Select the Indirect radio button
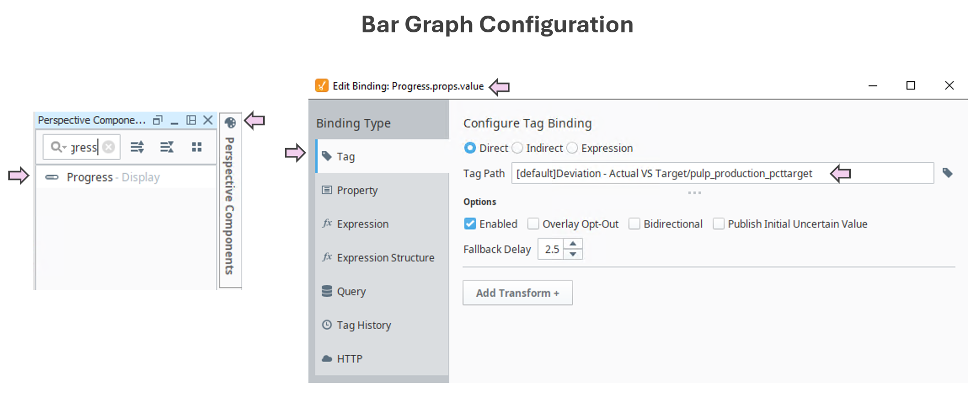This screenshot has width=980, height=399. tap(517, 148)
